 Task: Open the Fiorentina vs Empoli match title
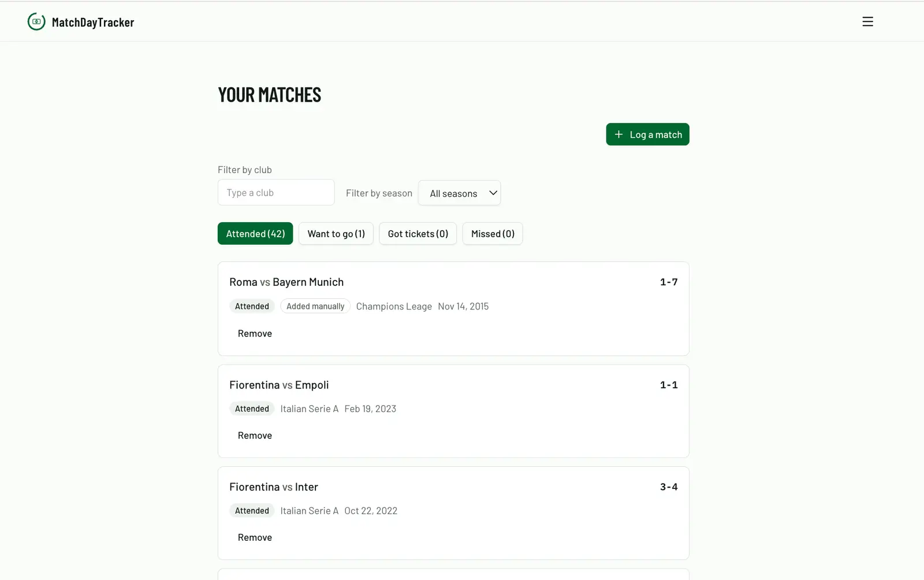(279, 385)
